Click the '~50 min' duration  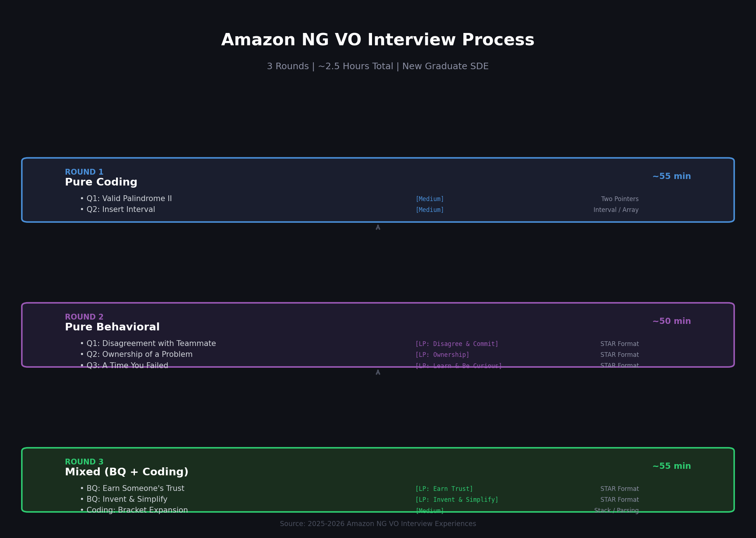point(672,321)
